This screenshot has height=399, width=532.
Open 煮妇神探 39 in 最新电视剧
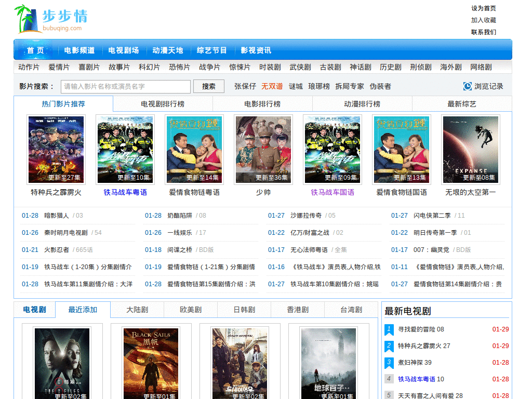[x=415, y=363]
